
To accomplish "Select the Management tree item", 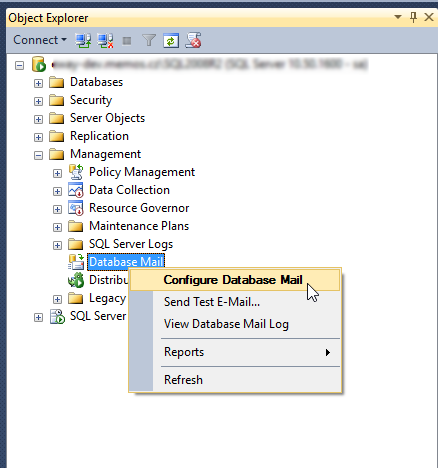I will coord(105,154).
